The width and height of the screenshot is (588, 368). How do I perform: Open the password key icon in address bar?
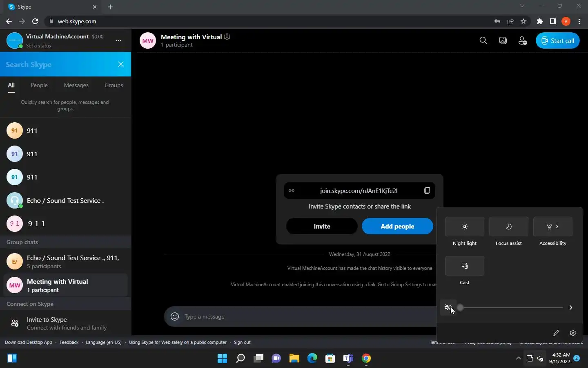(497, 21)
